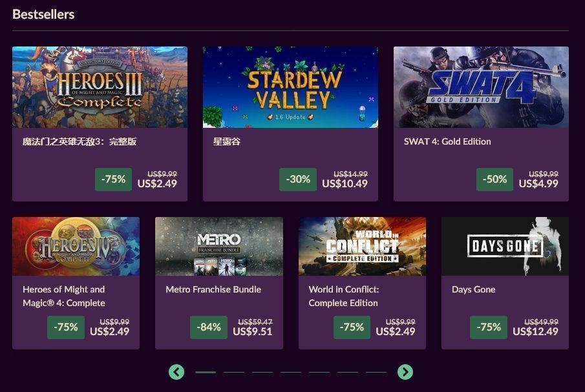
Task: Select the SWAT 4 Gold Edition artwork
Action: coord(481,87)
